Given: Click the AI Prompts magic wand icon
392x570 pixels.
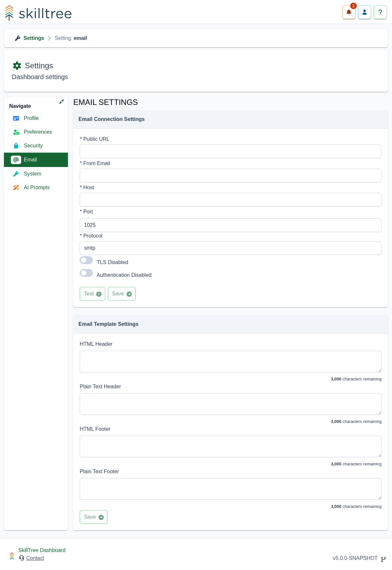Looking at the screenshot, I should (x=16, y=188).
